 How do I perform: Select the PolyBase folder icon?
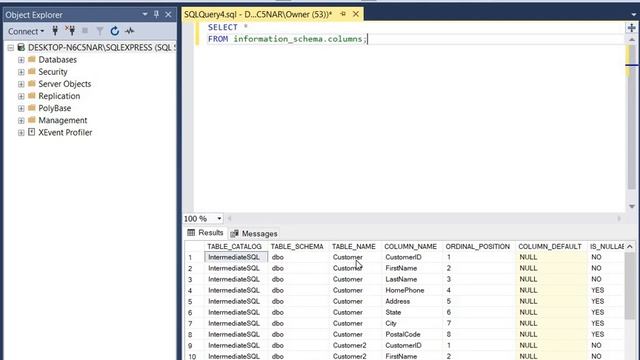[x=32, y=108]
